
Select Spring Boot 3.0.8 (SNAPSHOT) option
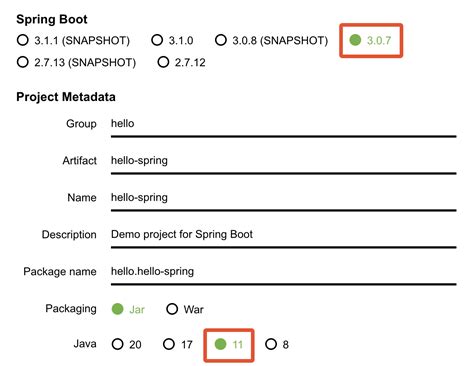271,40
